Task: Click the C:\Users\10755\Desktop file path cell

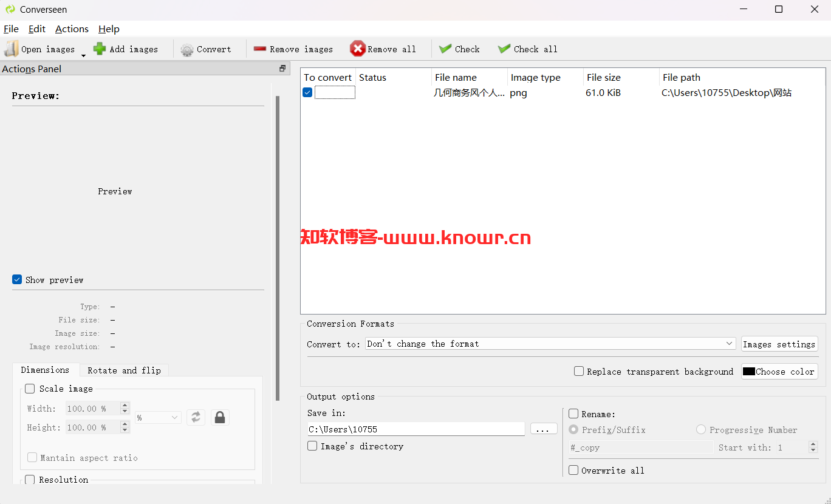Action: coord(727,93)
